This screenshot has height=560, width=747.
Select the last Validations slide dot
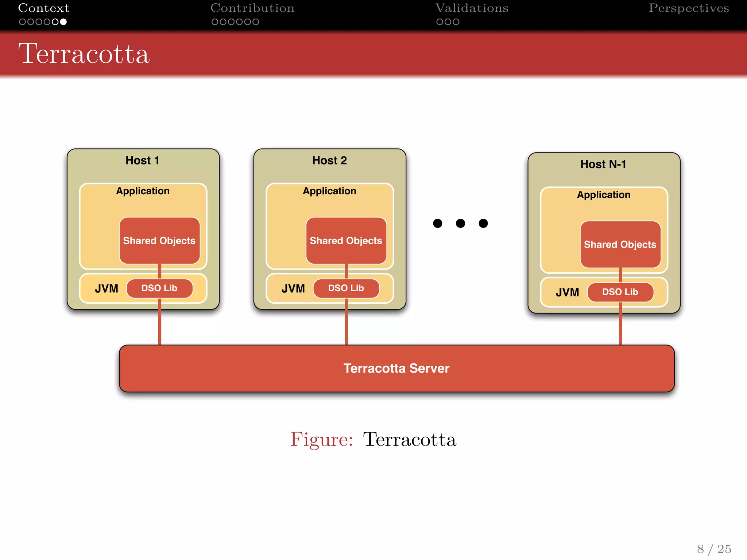click(456, 22)
